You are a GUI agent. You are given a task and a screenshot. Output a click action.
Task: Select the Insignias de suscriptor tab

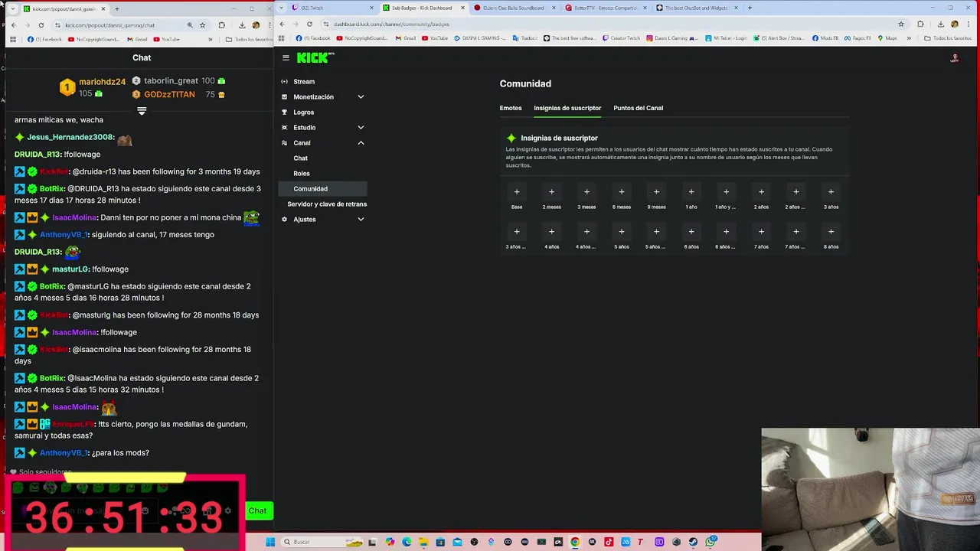pyautogui.click(x=567, y=108)
